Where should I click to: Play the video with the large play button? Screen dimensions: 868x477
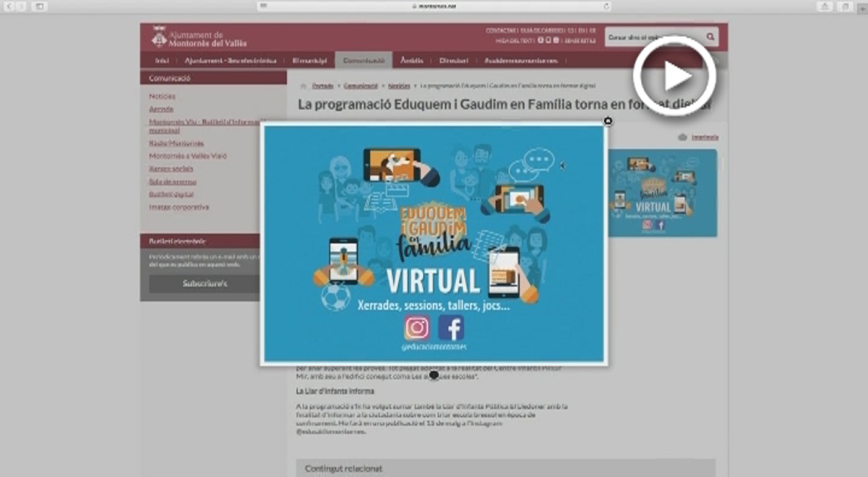click(x=674, y=76)
